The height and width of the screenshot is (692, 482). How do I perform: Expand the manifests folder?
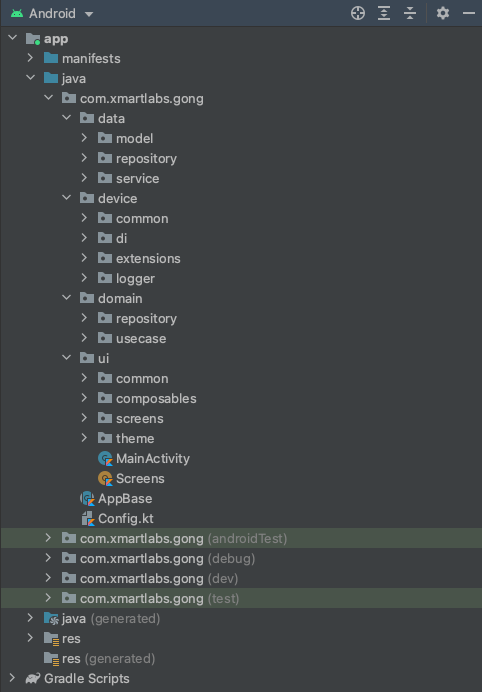pyautogui.click(x=30, y=58)
